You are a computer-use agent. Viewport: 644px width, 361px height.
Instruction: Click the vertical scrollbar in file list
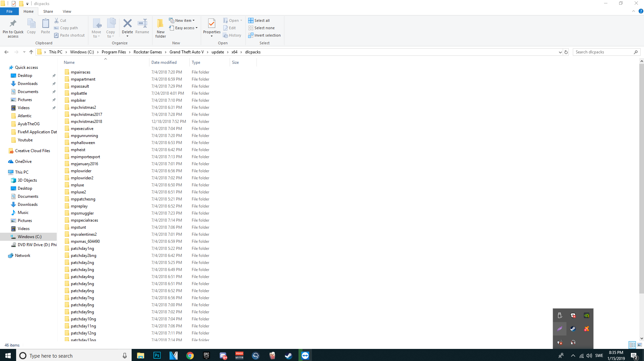point(641,178)
